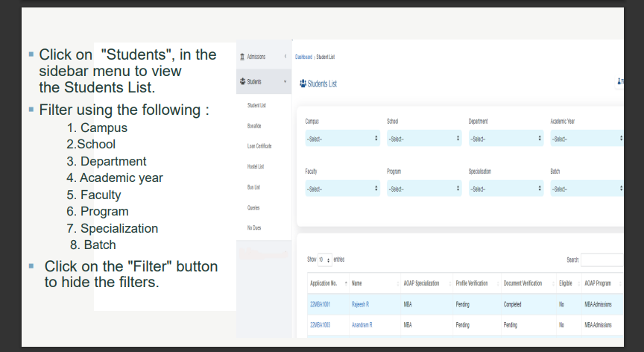Collapse the Students sidebar menu chevron
644x352 pixels.
pyautogui.click(x=285, y=81)
